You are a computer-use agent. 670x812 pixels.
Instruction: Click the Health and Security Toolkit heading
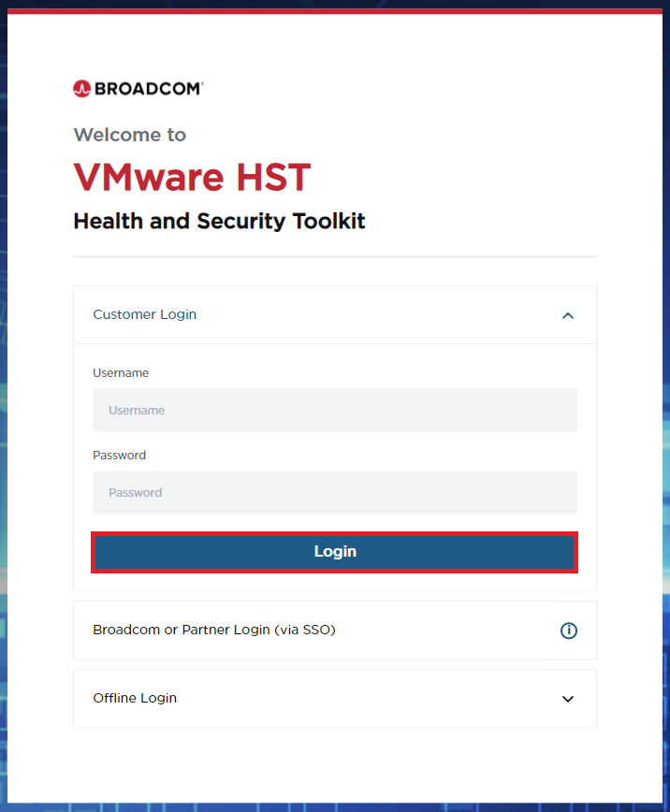(219, 221)
